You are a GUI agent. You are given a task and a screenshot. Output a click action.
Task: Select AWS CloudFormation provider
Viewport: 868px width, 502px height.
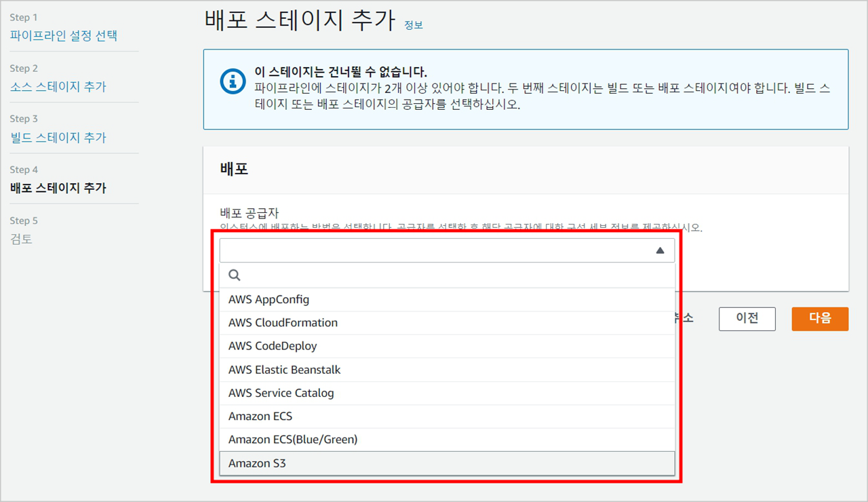click(x=448, y=323)
